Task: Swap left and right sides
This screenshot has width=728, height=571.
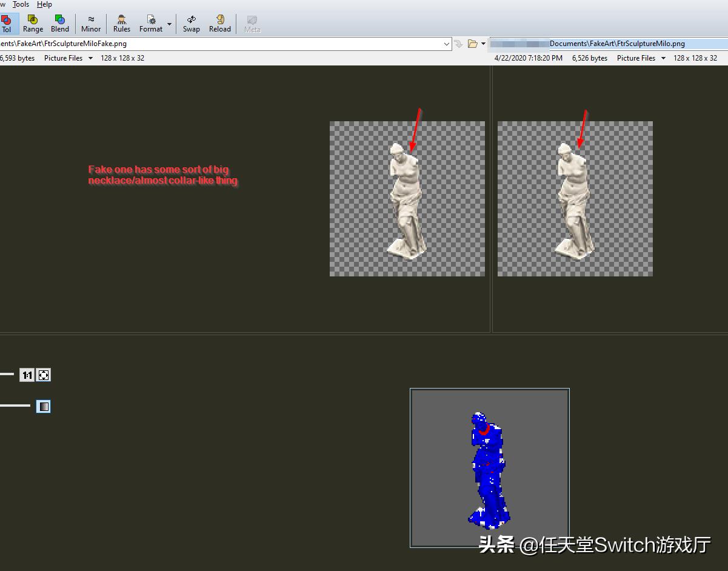Action: 192,24
